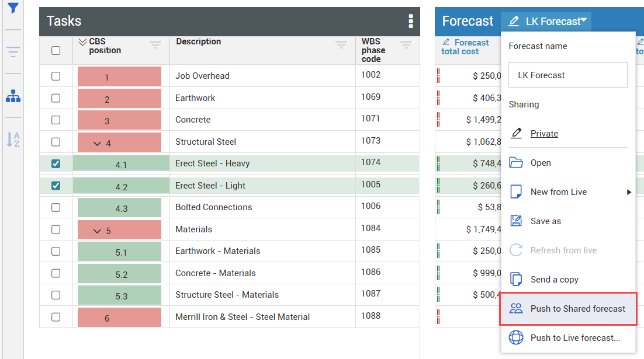
Task: Click the A-Z sort icon
Action: click(x=13, y=140)
